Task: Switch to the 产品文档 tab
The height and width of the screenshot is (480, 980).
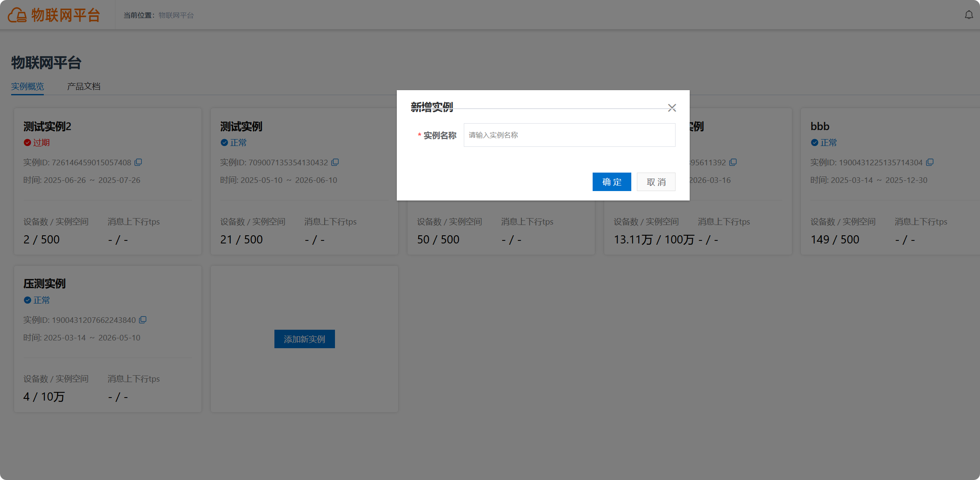Action: pyautogui.click(x=84, y=86)
